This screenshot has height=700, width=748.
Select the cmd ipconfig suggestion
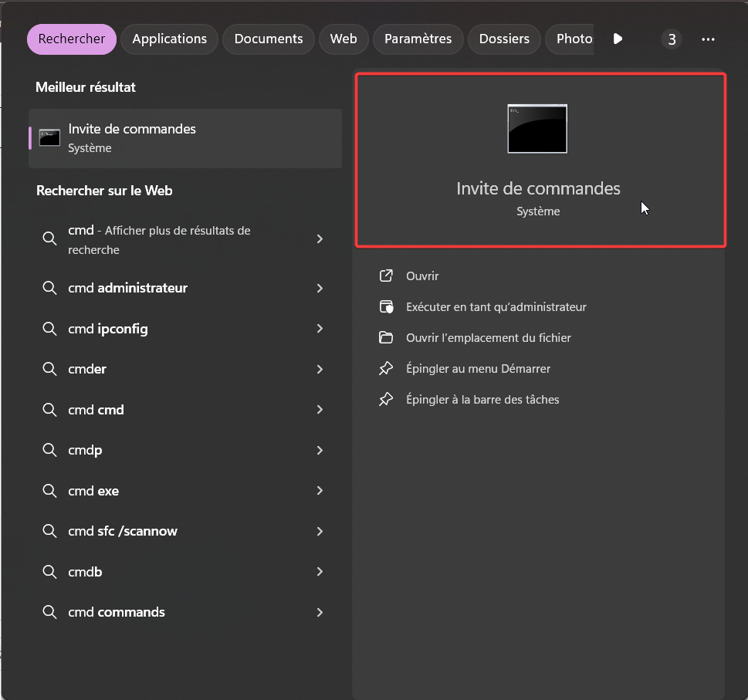point(185,329)
